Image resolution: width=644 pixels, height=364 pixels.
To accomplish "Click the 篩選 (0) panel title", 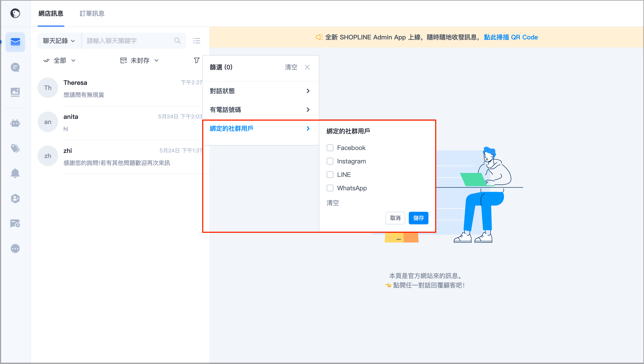I will point(221,67).
